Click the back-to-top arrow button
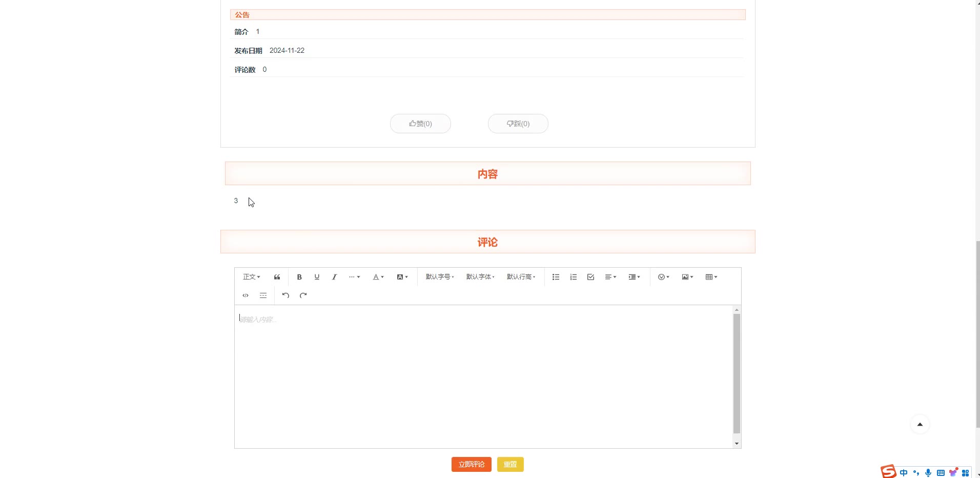 point(920,424)
